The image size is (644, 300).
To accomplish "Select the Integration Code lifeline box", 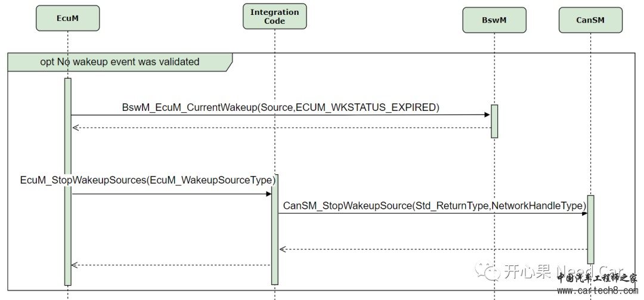I will pos(275,17).
